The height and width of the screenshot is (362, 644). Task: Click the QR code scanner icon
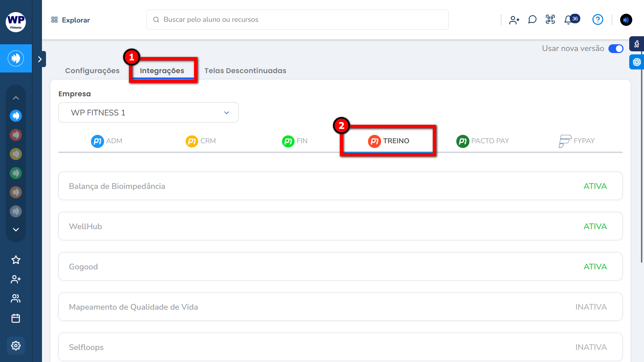550,19
